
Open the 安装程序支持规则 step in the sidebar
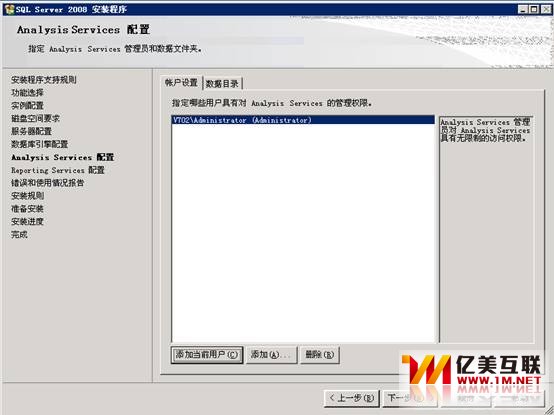pos(43,80)
